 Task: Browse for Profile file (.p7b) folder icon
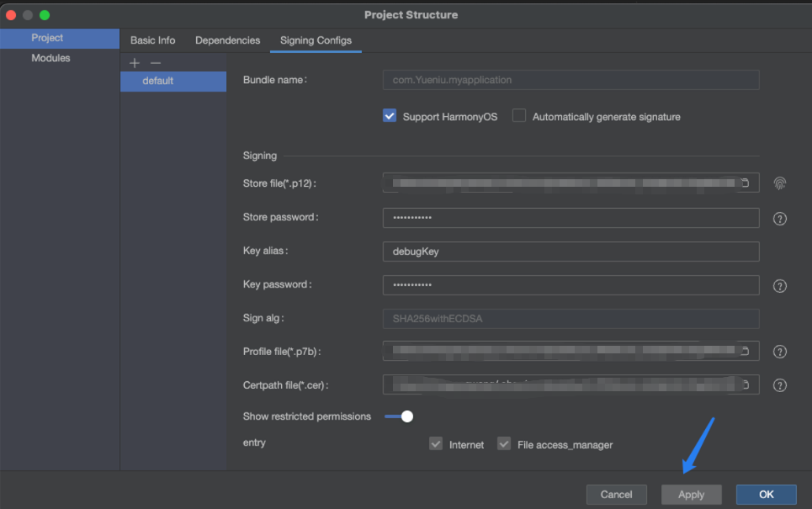[746, 351]
